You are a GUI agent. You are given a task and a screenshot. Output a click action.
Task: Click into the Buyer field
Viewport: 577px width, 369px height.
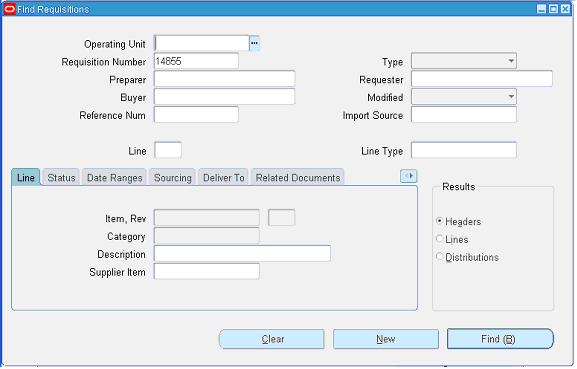224,97
